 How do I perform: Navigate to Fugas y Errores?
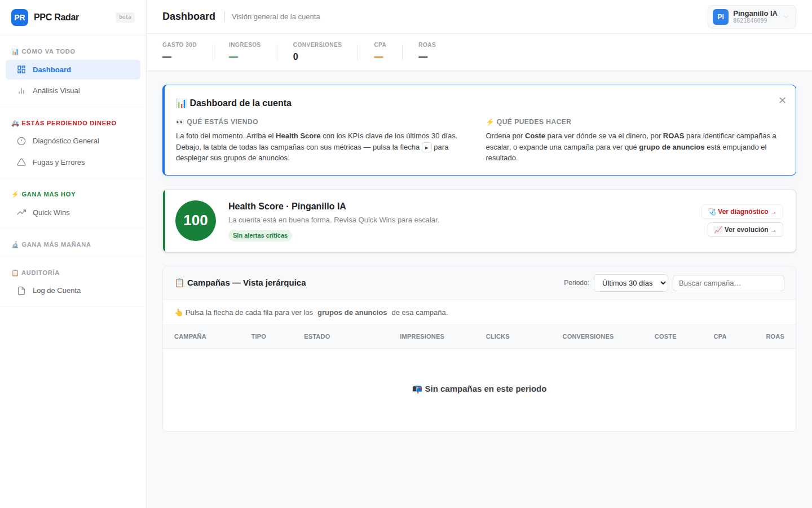[73, 162]
